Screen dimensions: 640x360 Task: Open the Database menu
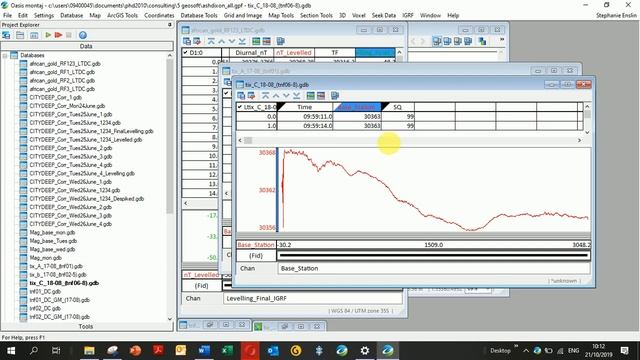coord(71,15)
